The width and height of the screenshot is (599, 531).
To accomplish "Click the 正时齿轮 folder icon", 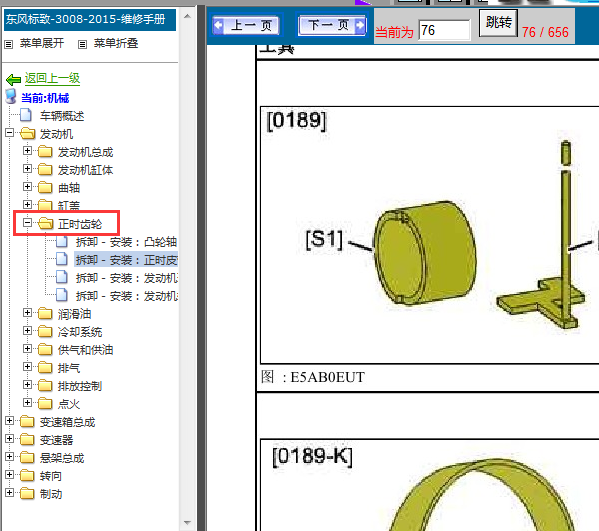I will click(x=46, y=223).
